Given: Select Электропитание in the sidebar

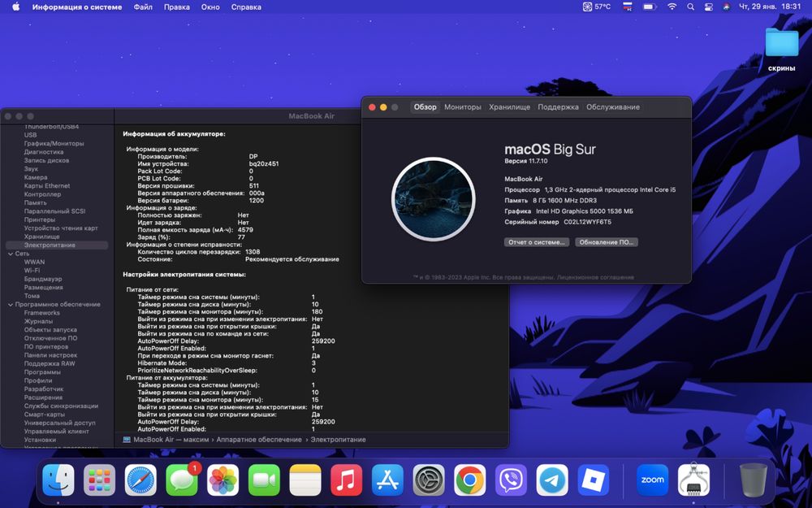Looking at the screenshot, I should (57, 245).
